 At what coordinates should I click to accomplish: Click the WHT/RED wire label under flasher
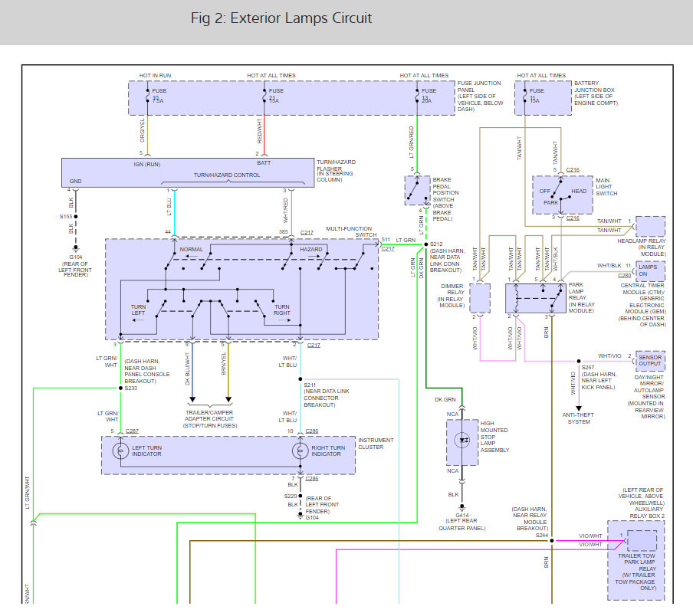tap(285, 210)
